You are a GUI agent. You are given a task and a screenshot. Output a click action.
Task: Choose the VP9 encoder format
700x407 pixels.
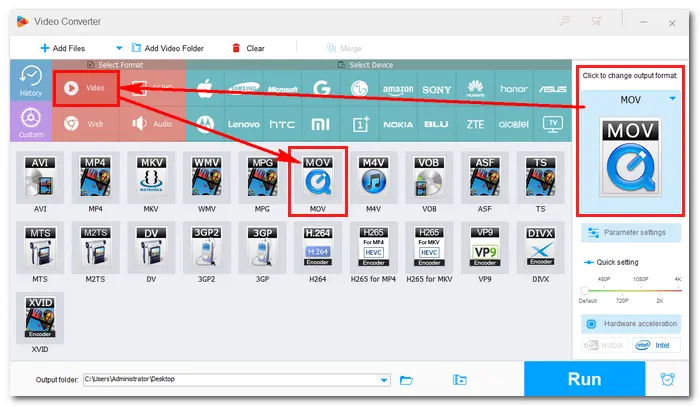click(485, 248)
